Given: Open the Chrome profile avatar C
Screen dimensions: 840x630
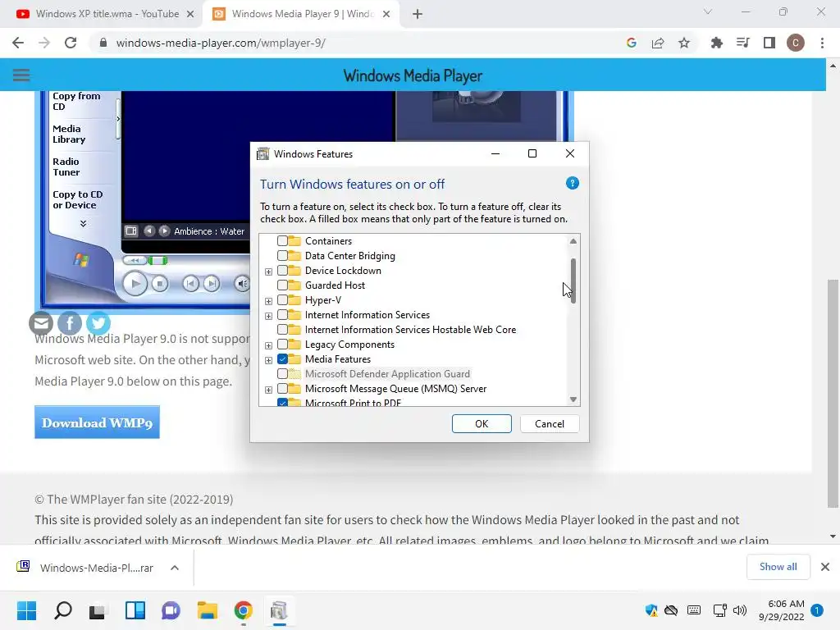Looking at the screenshot, I should click(x=796, y=43).
